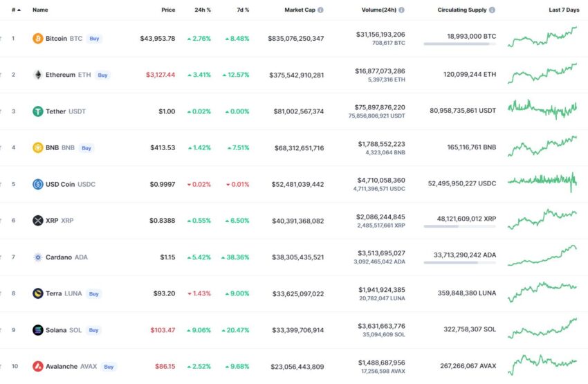Open the Circulating Supply info icon

click(x=492, y=10)
